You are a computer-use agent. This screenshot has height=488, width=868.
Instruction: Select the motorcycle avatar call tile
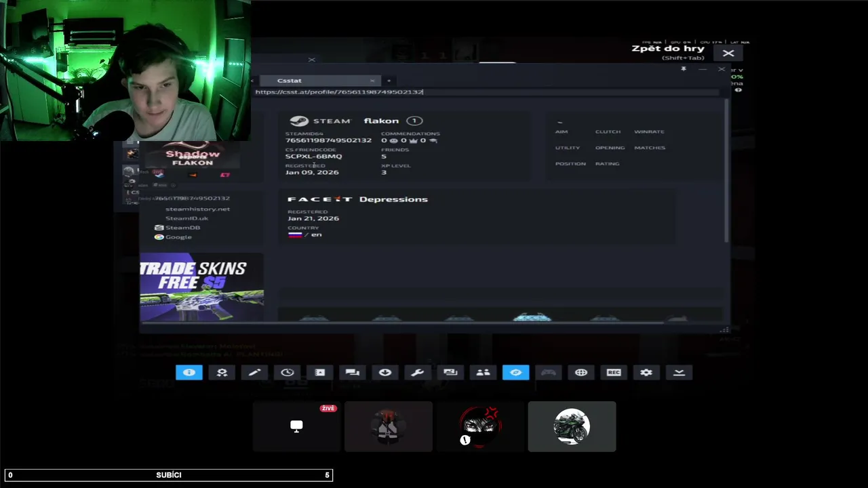[572, 426]
